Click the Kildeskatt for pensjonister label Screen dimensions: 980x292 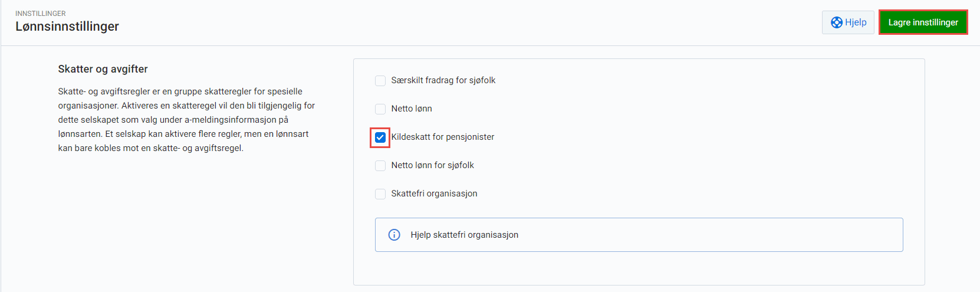tap(443, 137)
